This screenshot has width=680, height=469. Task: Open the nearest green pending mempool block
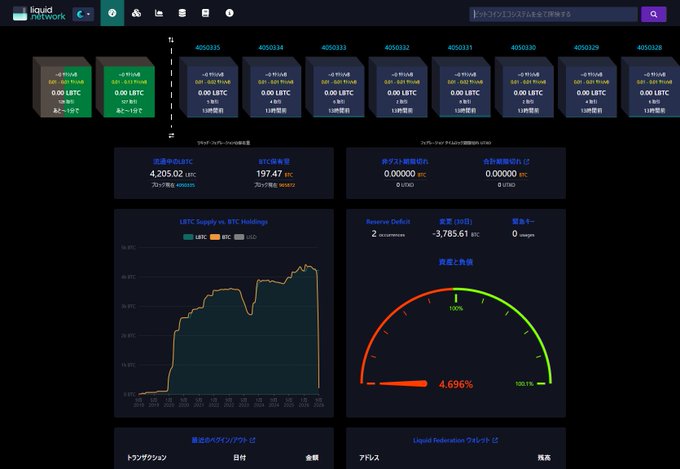(125, 87)
